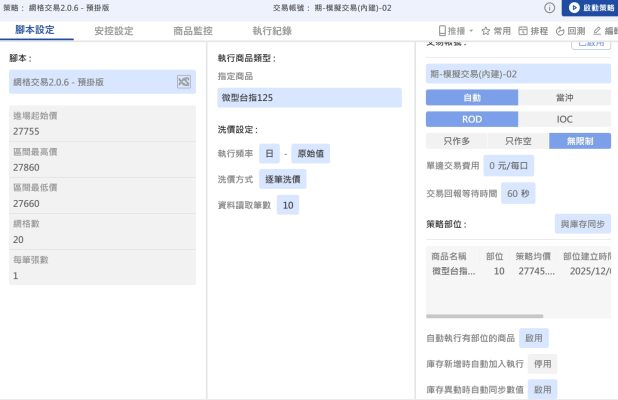Screen dimensions: 618x400
Task: Click the XS script icon beside 網格交易2.0.6
Action: 184,82
